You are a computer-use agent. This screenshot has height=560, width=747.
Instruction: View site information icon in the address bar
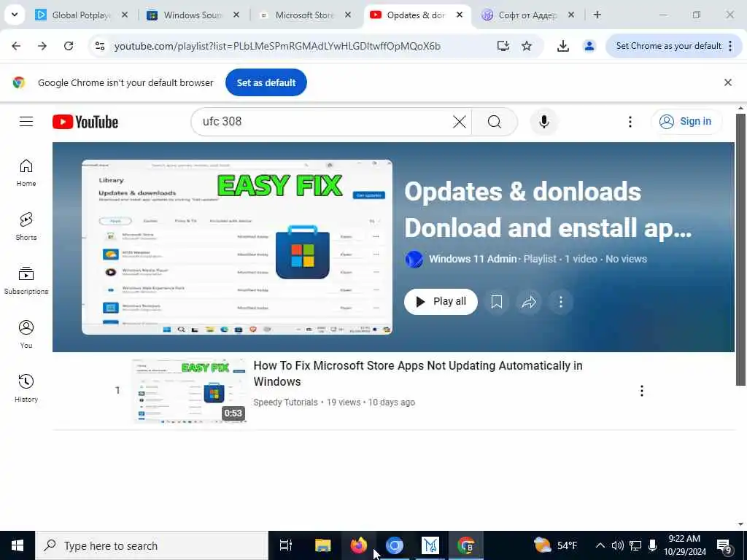click(x=100, y=46)
